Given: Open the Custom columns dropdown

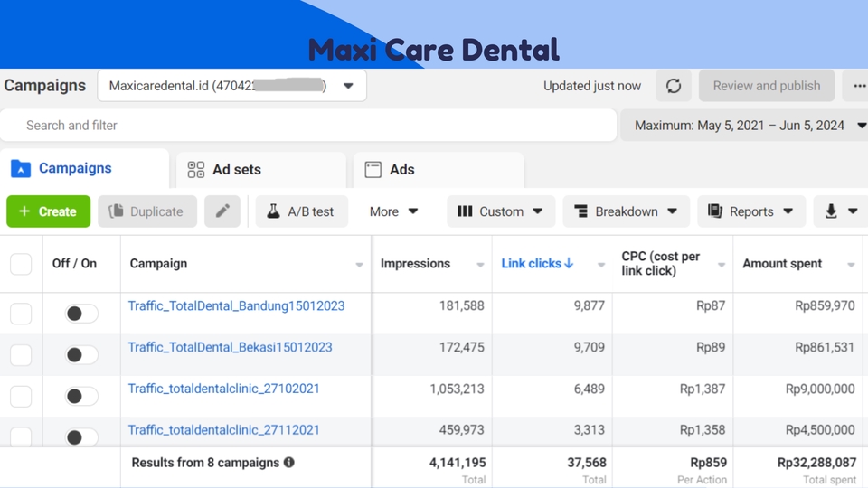Looking at the screenshot, I should tap(500, 211).
